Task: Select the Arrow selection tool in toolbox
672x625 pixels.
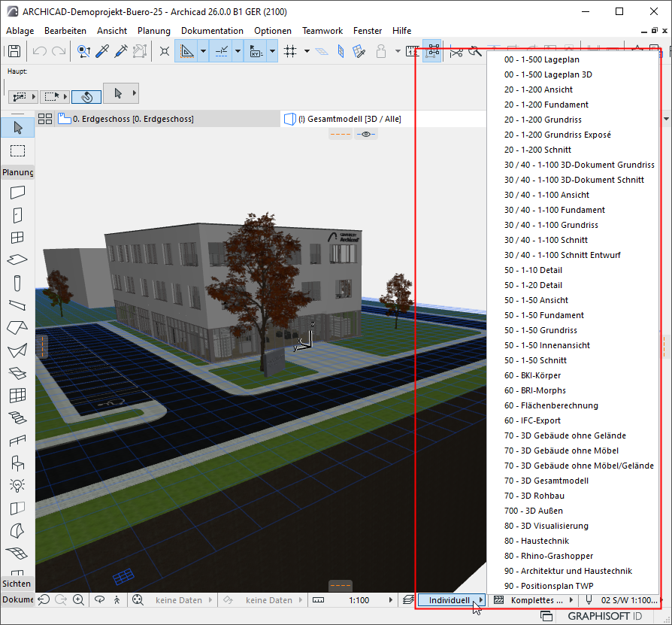Action: 18,127
